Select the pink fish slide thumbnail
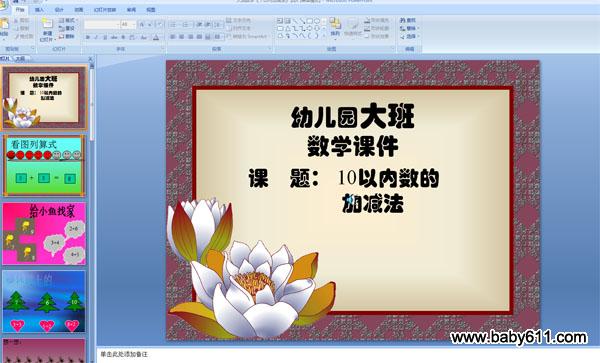 (x=44, y=233)
